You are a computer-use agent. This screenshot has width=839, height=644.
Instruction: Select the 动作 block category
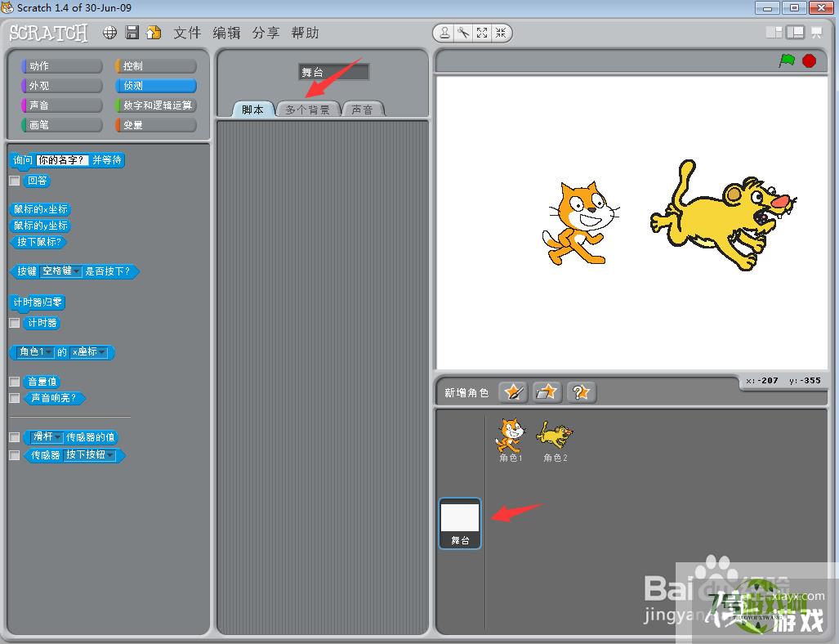coord(61,66)
